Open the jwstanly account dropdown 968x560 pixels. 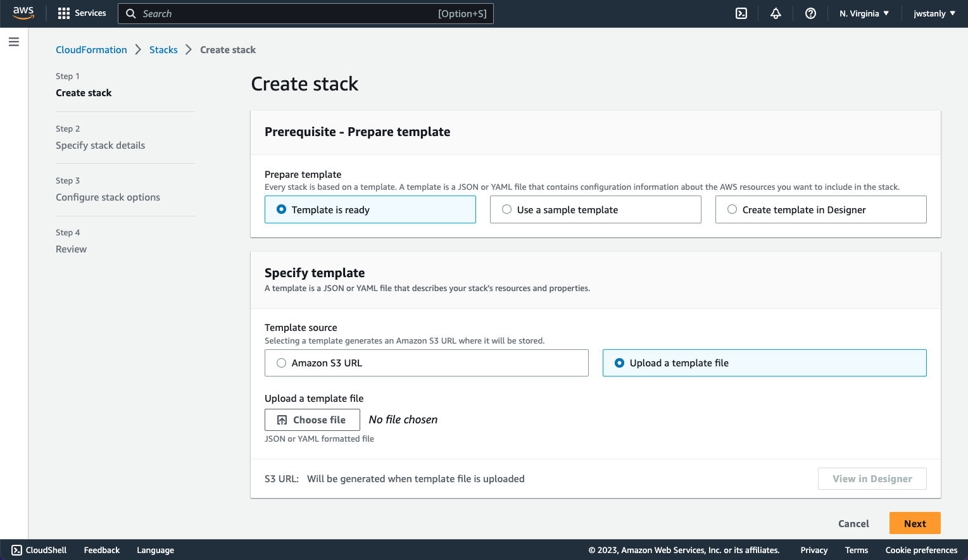click(934, 13)
